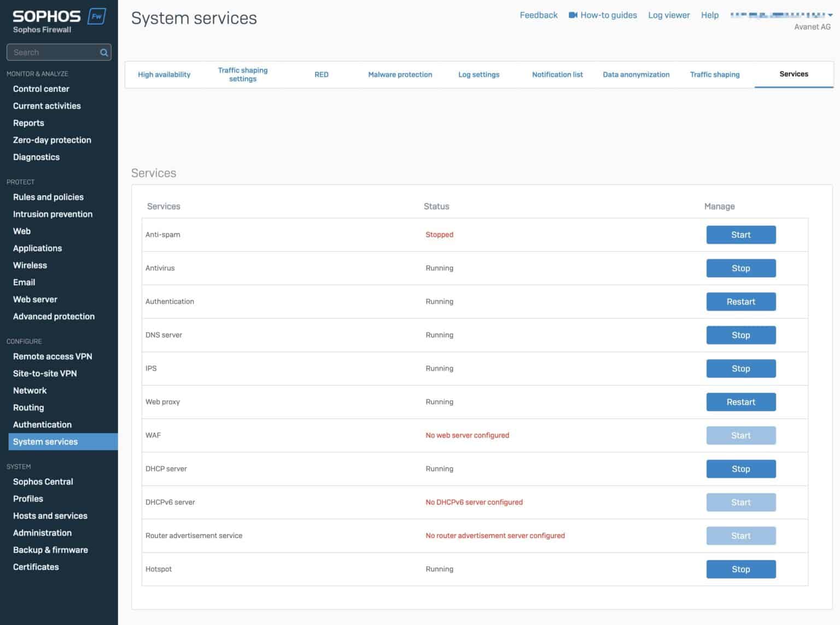This screenshot has height=625, width=840.
Task: Stop the DHCP server service
Action: click(x=741, y=469)
